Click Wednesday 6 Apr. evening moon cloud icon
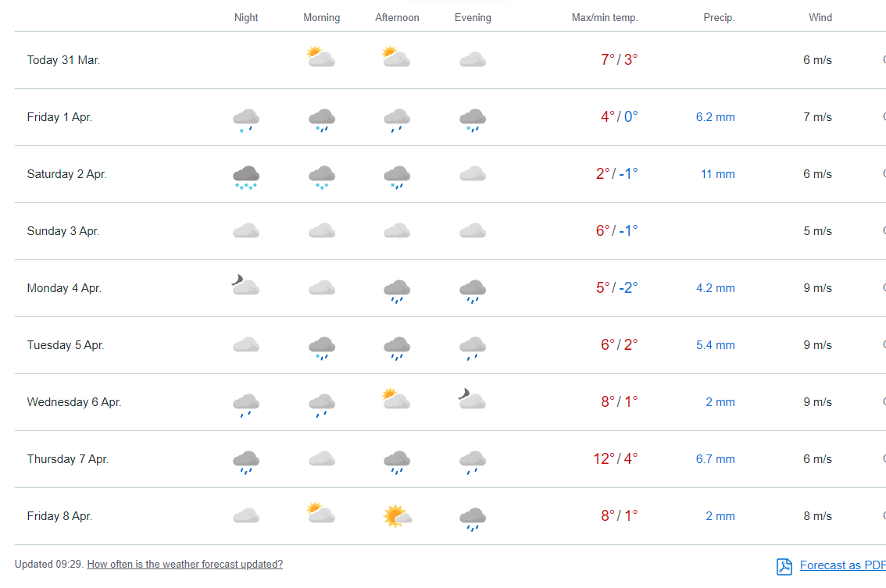This screenshot has height=588, width=886. pyautogui.click(x=472, y=400)
